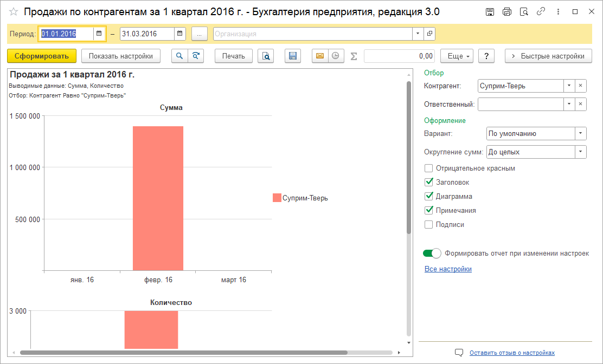Click the save floppy icon in title bar

[490, 12]
